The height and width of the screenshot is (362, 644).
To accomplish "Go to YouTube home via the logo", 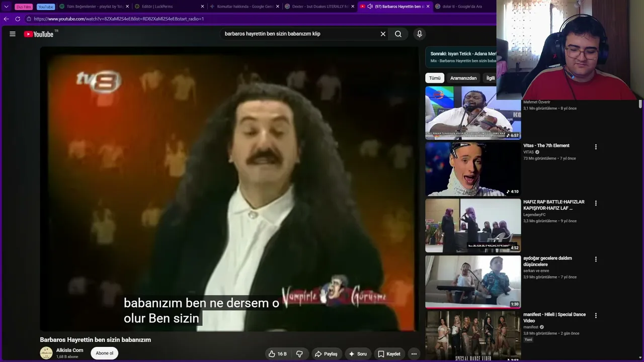I will click(39, 34).
